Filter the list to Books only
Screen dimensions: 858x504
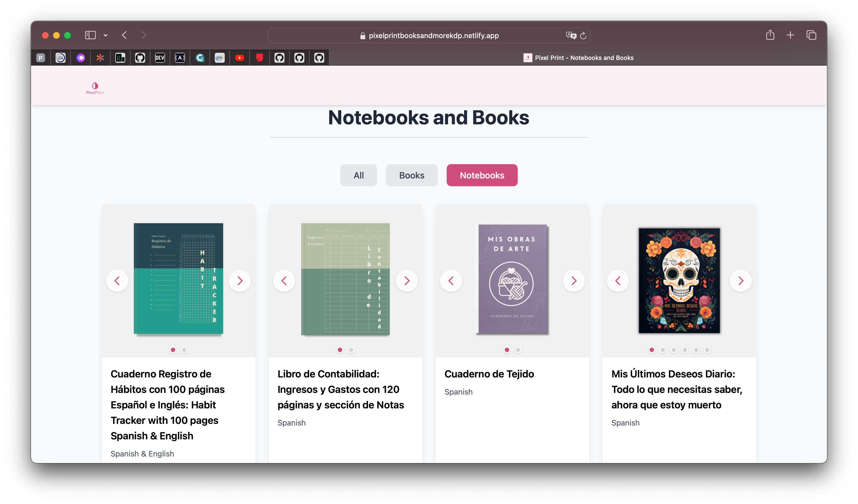point(412,175)
